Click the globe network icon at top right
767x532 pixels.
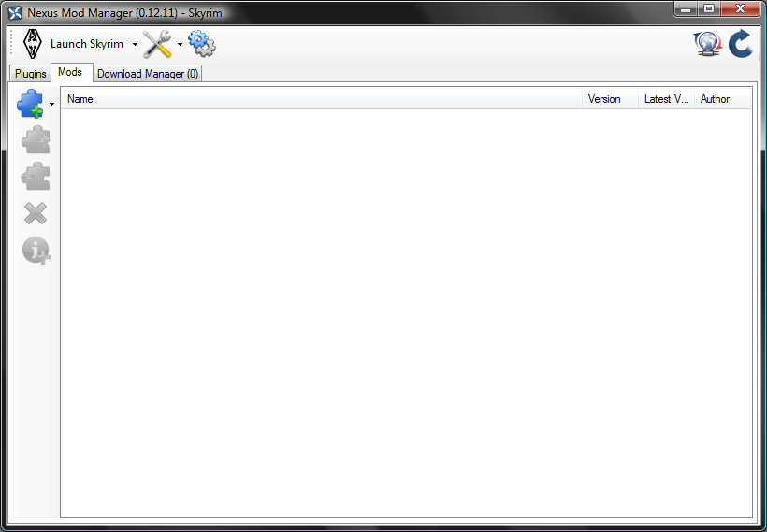[x=707, y=44]
